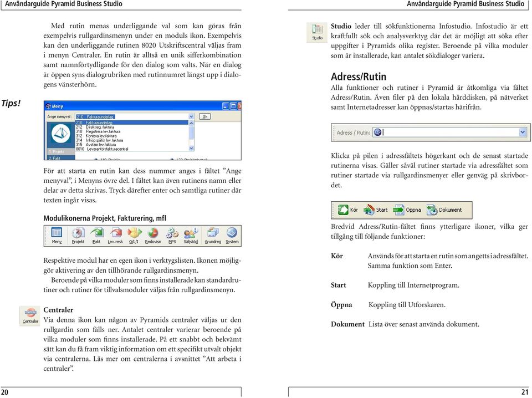Open the Fakt module icon
532x398 pixels.
pos(96,236)
